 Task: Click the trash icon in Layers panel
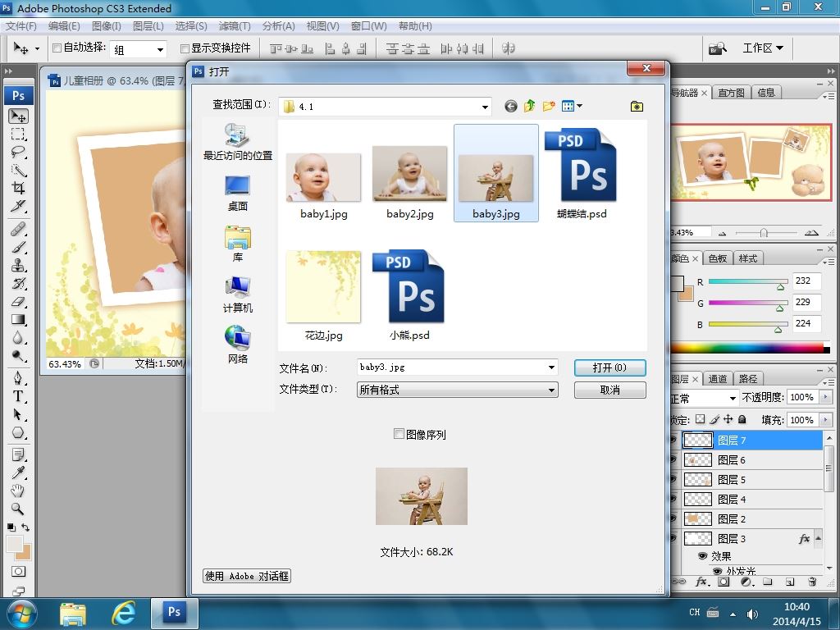(811, 582)
